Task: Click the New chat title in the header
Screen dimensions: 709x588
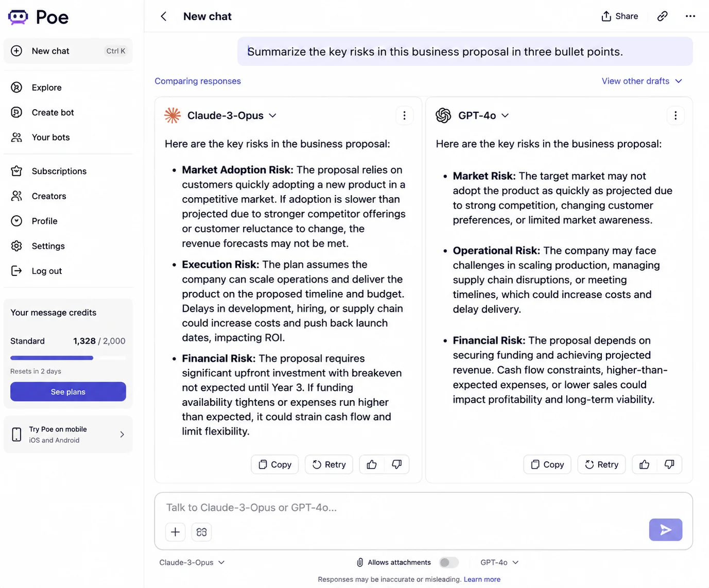Action: (207, 16)
